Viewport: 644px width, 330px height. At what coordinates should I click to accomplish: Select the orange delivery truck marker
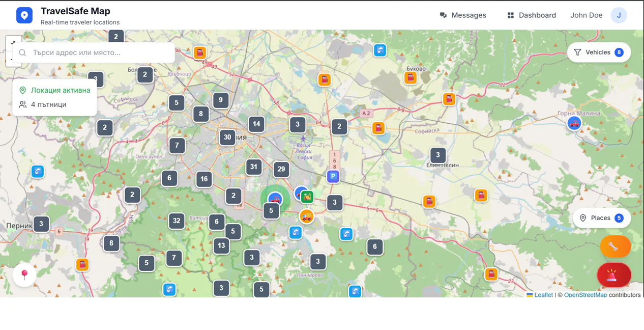coord(306,216)
